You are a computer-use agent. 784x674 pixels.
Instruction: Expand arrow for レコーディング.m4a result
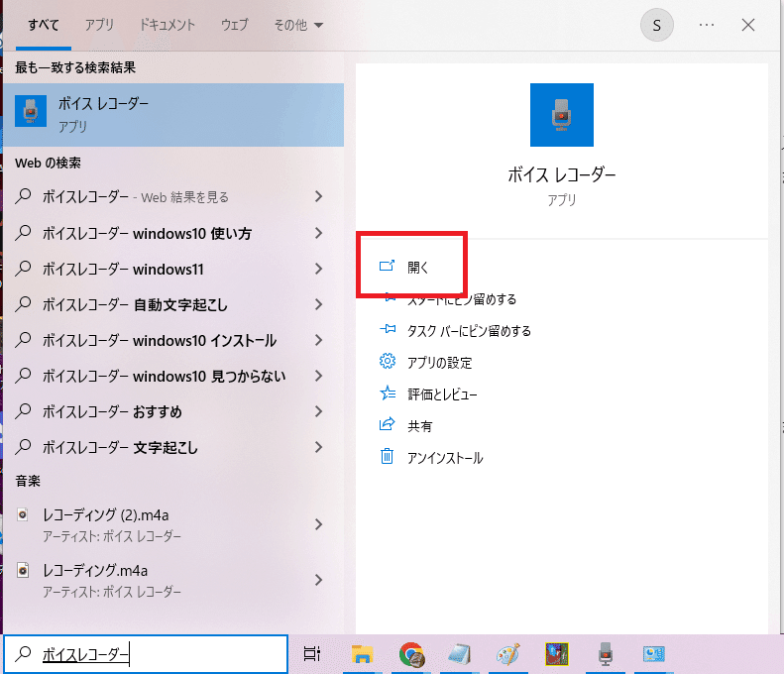pyautogui.click(x=318, y=580)
